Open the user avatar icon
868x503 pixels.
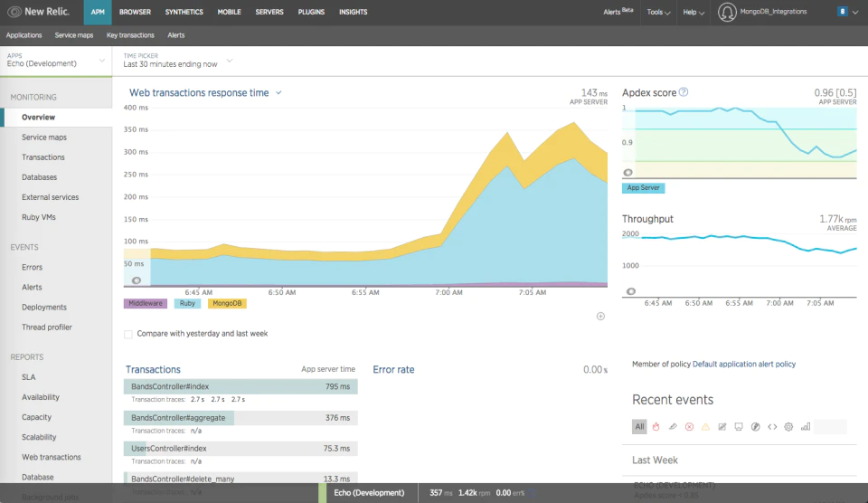[727, 12]
